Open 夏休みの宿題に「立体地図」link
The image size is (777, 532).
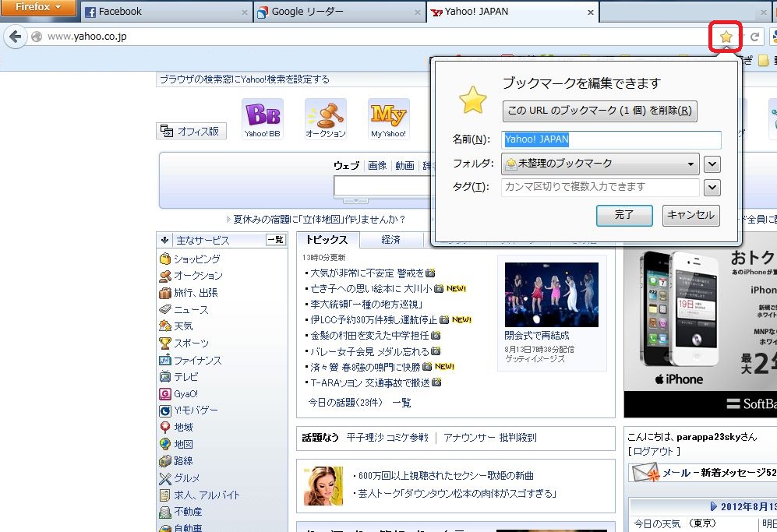tap(320, 219)
